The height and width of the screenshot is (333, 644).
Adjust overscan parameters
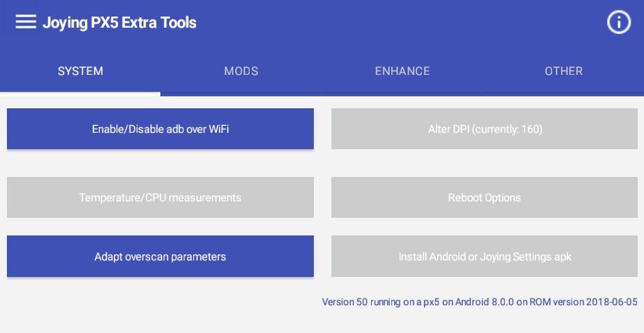[160, 256]
